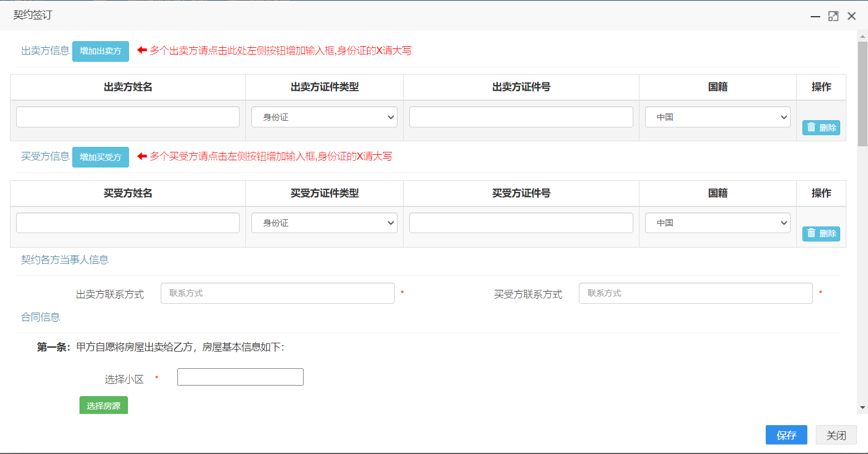Image resolution: width=868 pixels, height=454 pixels.
Task: Click the 出卖方姓名 input field
Action: click(x=128, y=117)
